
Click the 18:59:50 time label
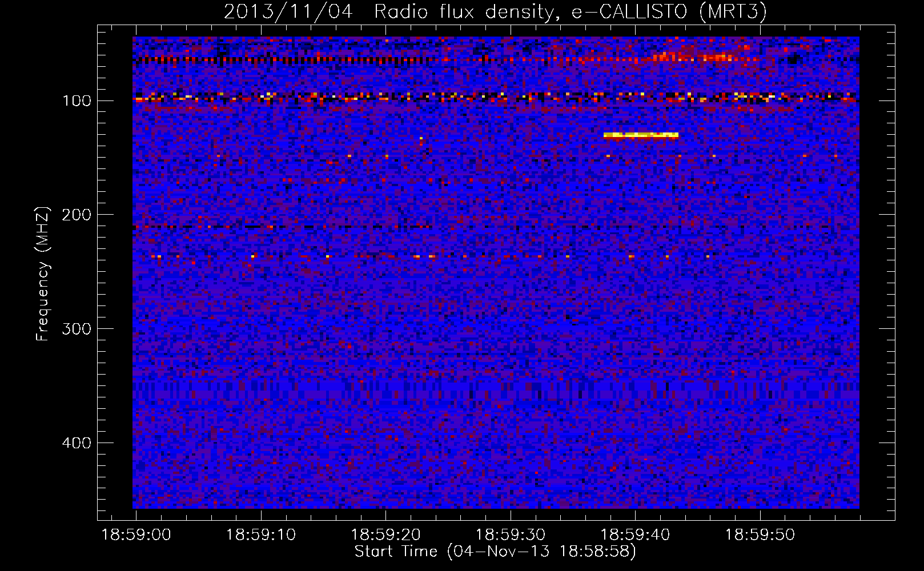[760, 535]
